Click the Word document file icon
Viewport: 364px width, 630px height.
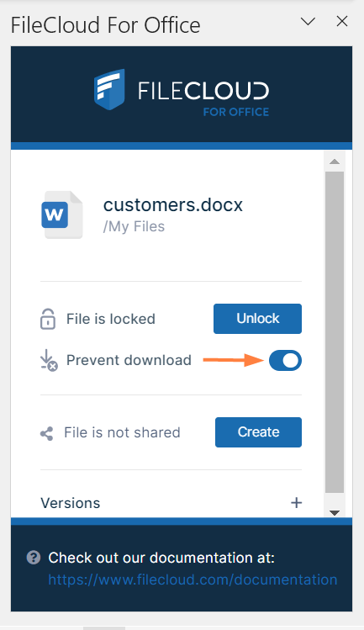62,215
